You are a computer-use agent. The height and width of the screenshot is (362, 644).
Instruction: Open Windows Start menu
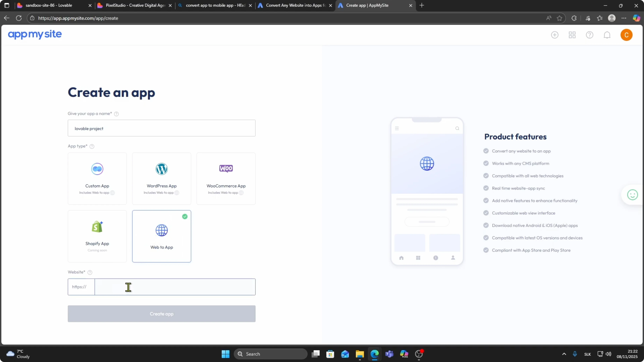pos(226,354)
